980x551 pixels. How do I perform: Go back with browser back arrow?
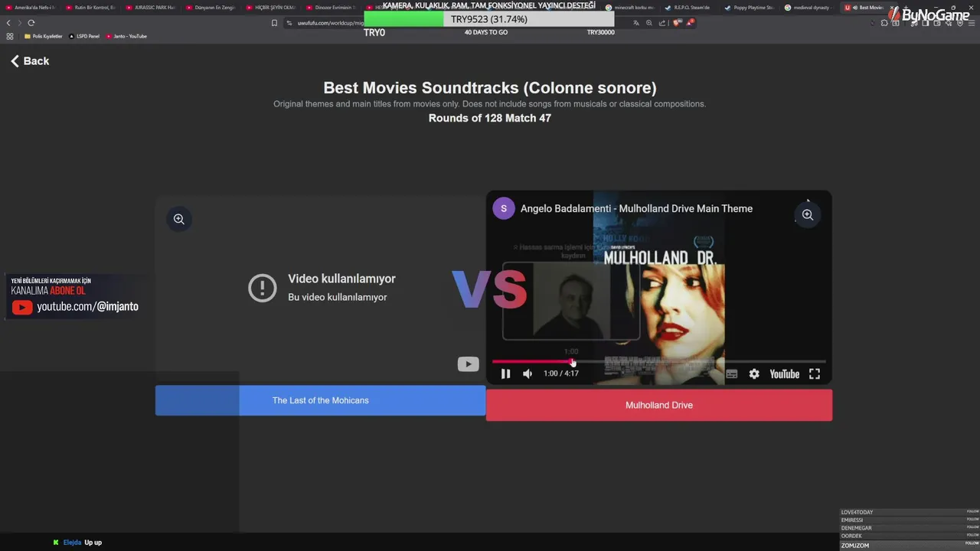8,23
